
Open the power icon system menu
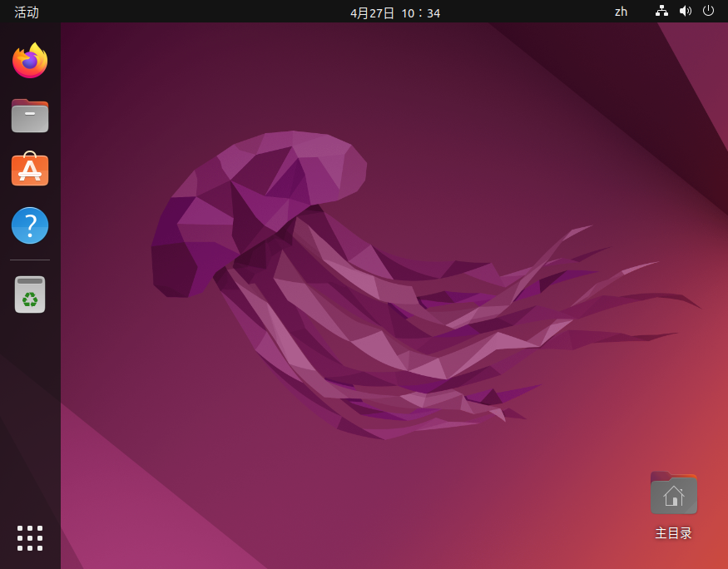[708, 12]
